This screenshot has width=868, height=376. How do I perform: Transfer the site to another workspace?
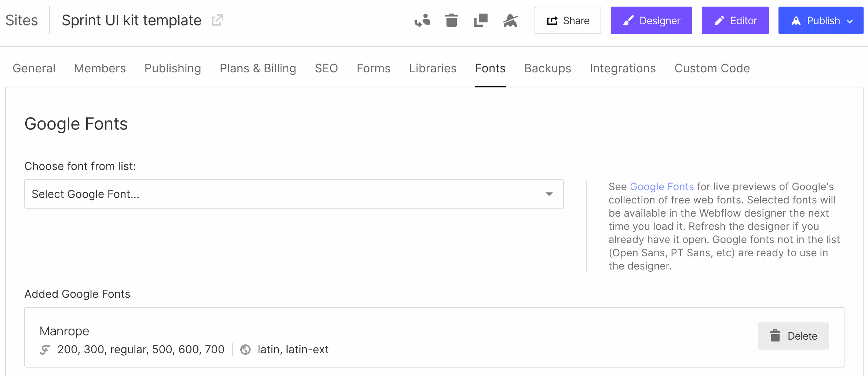pos(422,21)
